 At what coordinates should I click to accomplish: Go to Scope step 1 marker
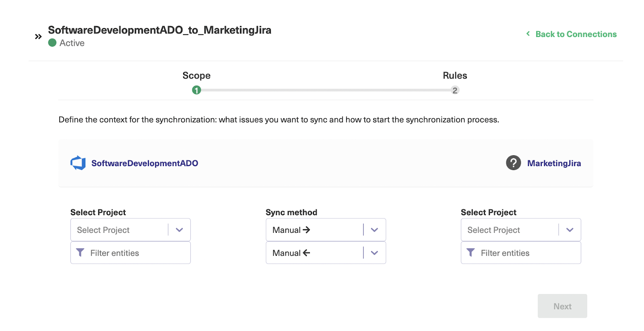(x=196, y=90)
